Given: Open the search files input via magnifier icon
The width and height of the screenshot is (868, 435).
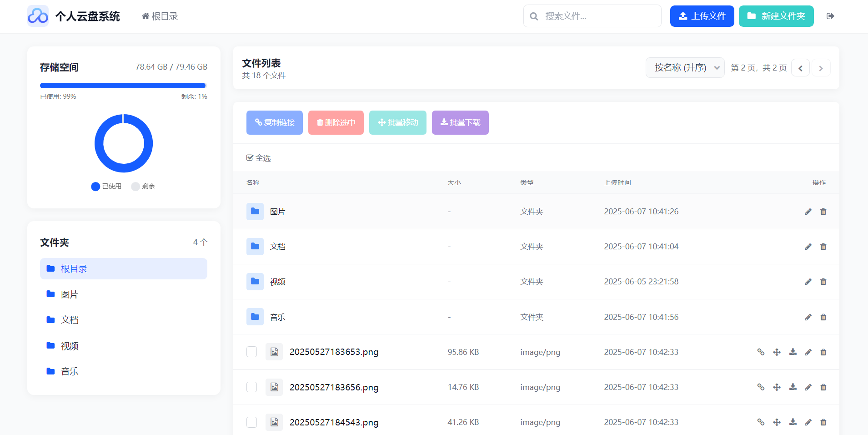Looking at the screenshot, I should [x=534, y=16].
